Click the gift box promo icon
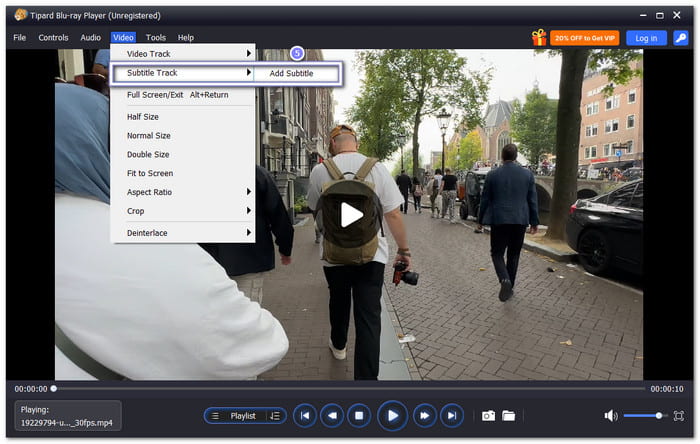 [539, 38]
